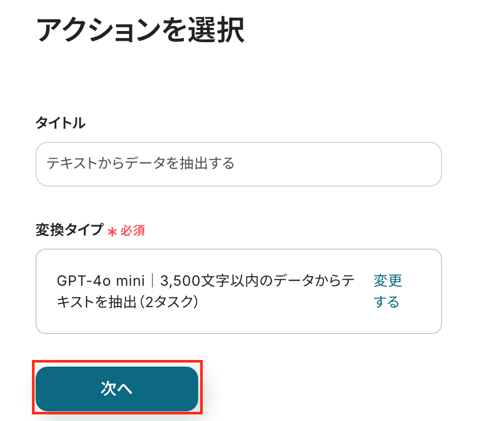This screenshot has width=504, height=421.
Task: Click the red asterisk required icon
Action: (x=112, y=231)
